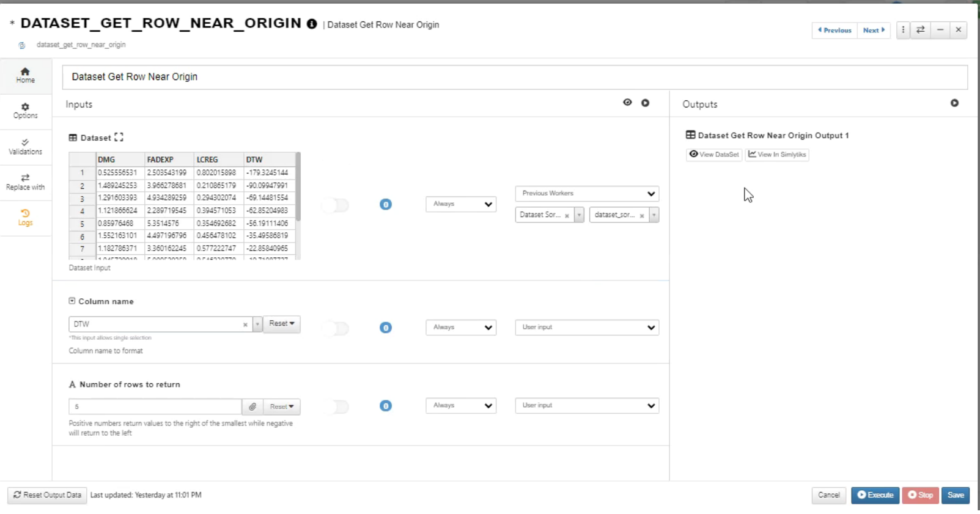Toggle the Inputs eye visibility icon
Viewport: 980px width, 514px height.
point(627,103)
